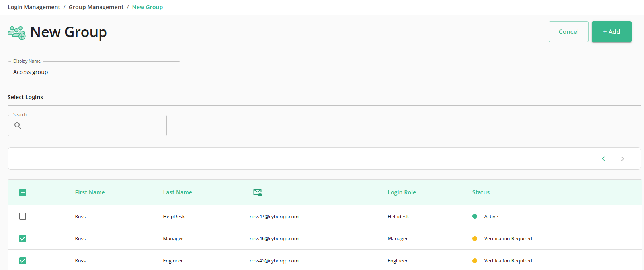The width and height of the screenshot is (644, 270).
Task: Click Verification Required in Manager row
Action: click(x=508, y=239)
